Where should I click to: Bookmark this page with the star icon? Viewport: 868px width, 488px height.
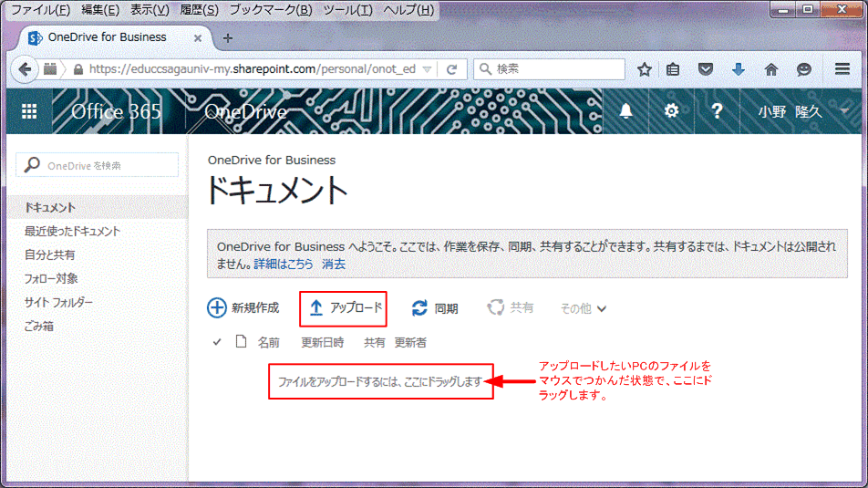click(x=644, y=69)
